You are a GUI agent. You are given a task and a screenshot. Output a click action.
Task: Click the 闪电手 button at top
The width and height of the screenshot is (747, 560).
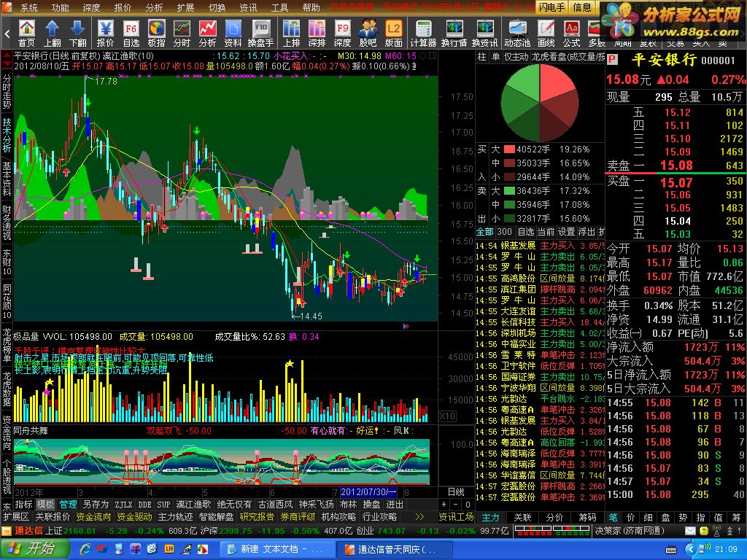[x=552, y=7]
